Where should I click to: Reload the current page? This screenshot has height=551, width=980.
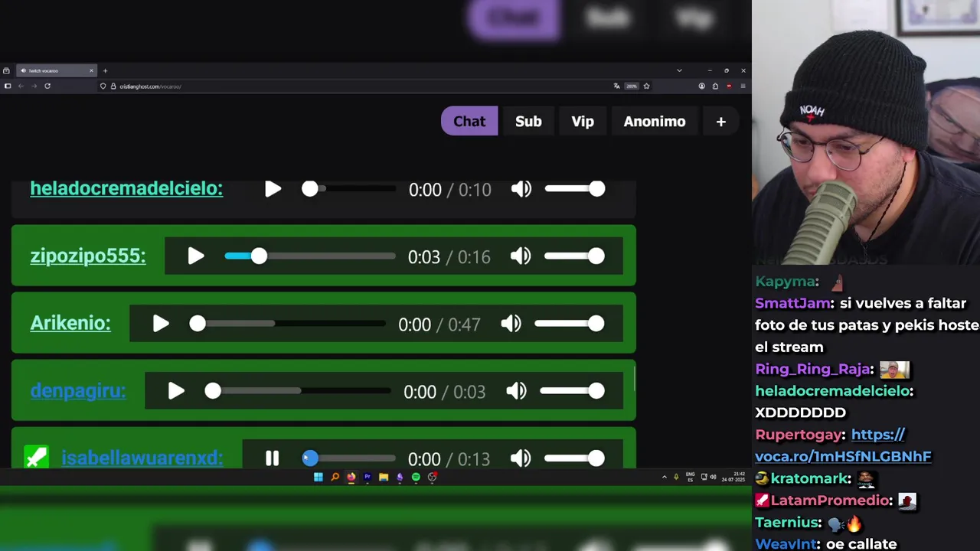tap(47, 86)
